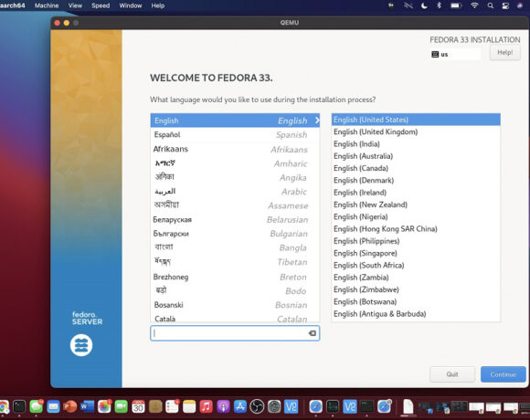Screen dimensions: 530x420
Task: Toggle Do Not Disturb moon icon
Action: (424, 5)
